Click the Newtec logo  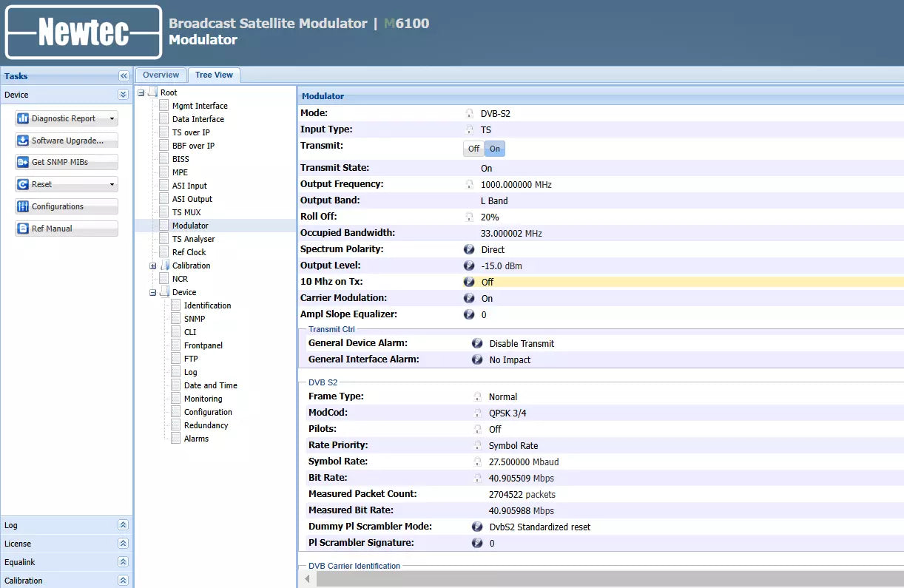point(83,32)
